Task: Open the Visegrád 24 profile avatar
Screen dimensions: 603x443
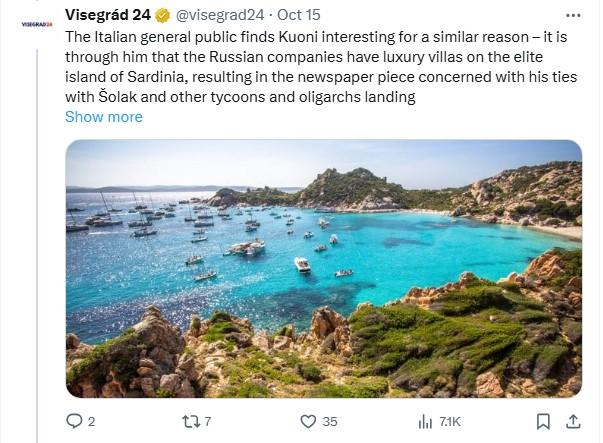Action: click(x=37, y=24)
